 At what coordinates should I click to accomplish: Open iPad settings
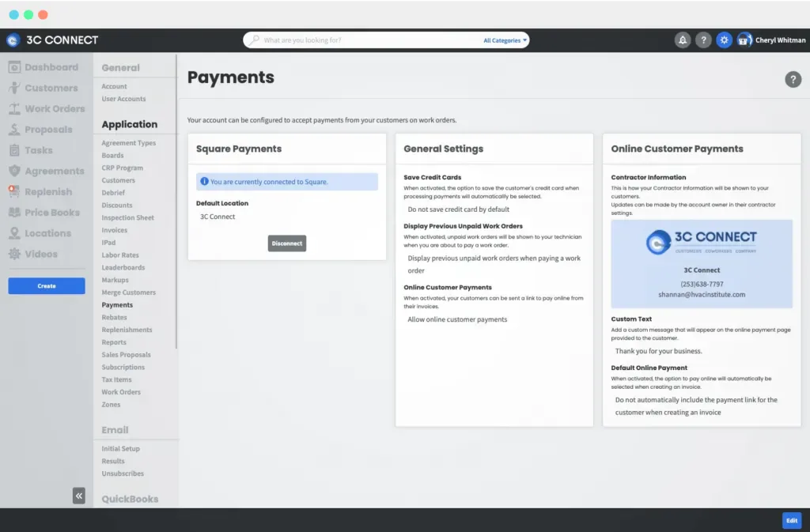108,243
